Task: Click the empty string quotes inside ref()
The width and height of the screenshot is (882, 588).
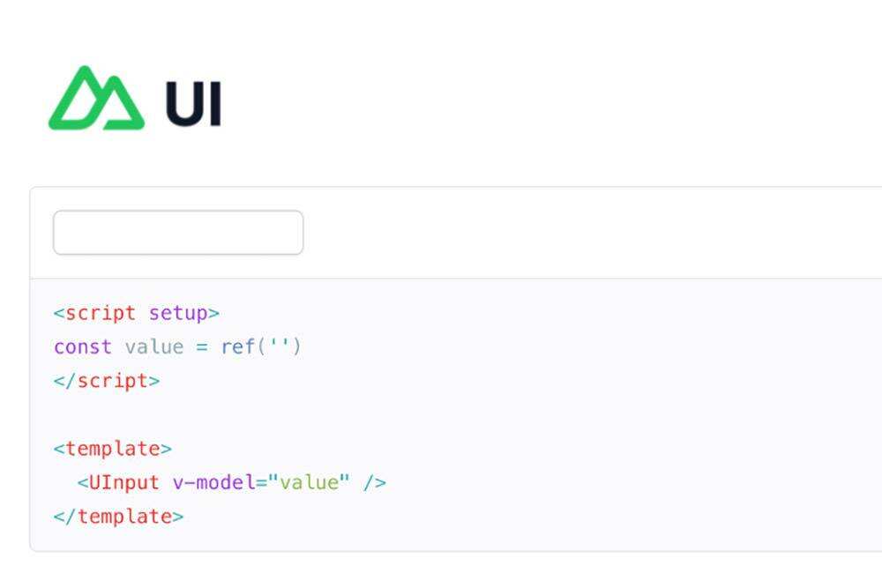Action: click(x=279, y=346)
